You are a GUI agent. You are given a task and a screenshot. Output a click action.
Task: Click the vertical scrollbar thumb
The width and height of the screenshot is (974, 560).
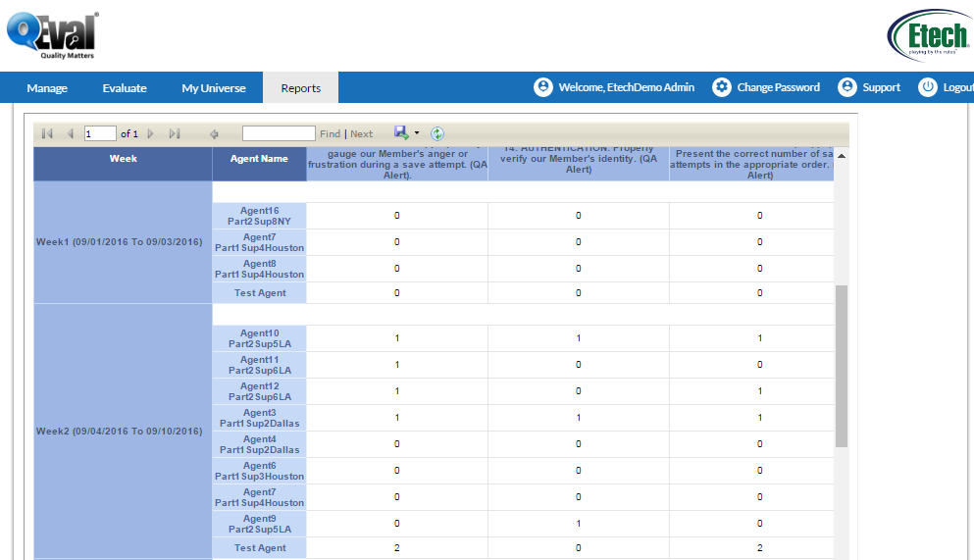841,366
